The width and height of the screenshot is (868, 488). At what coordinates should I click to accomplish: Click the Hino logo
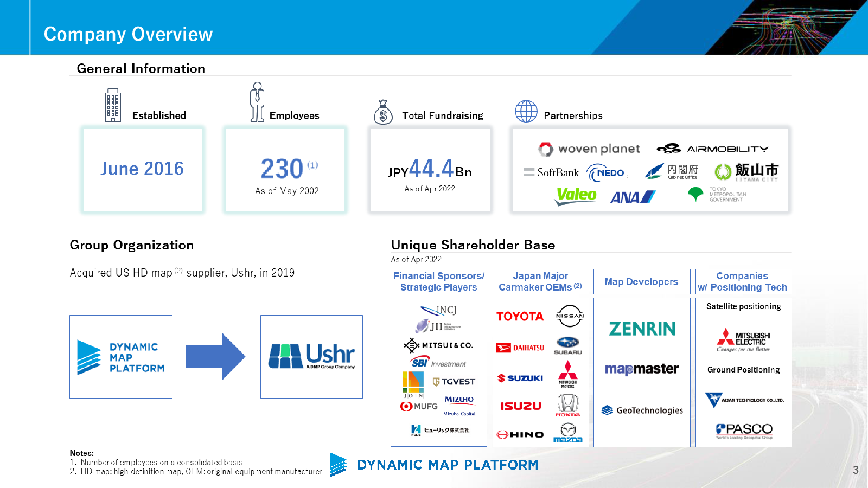click(x=520, y=434)
